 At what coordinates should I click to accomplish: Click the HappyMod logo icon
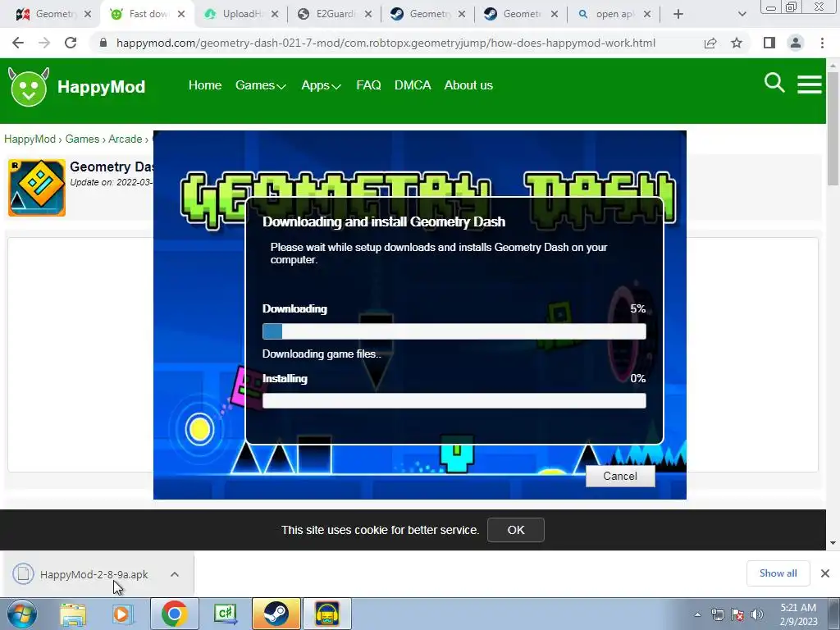pyautogui.click(x=29, y=87)
